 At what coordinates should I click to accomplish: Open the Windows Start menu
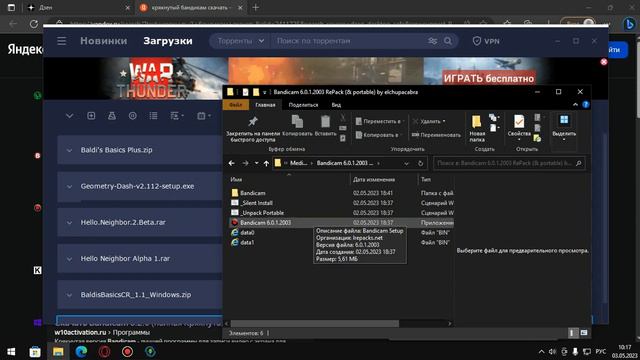(11, 351)
